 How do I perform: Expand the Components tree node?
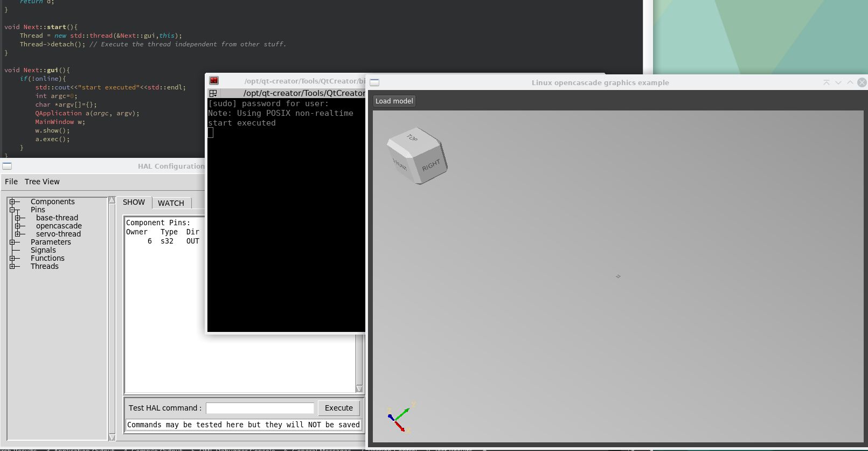(12, 202)
